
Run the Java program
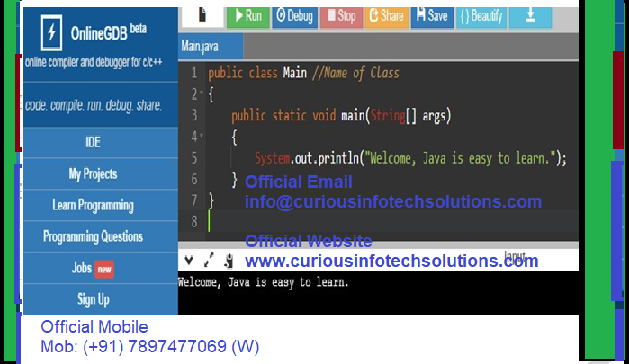click(x=247, y=17)
